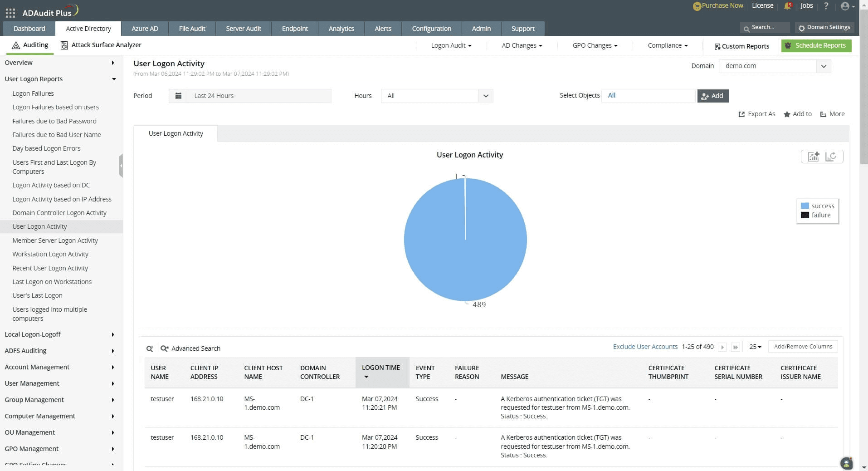Open the apps grid launcher icon

point(10,13)
